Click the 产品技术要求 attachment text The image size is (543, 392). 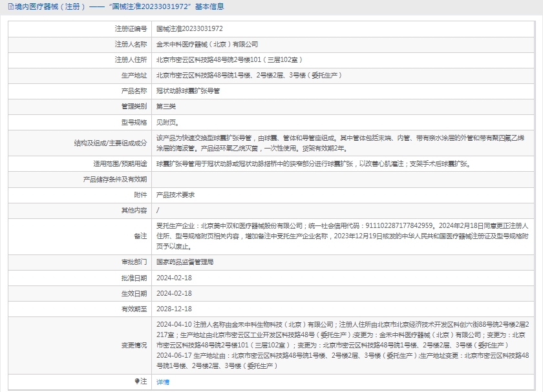tap(176, 194)
